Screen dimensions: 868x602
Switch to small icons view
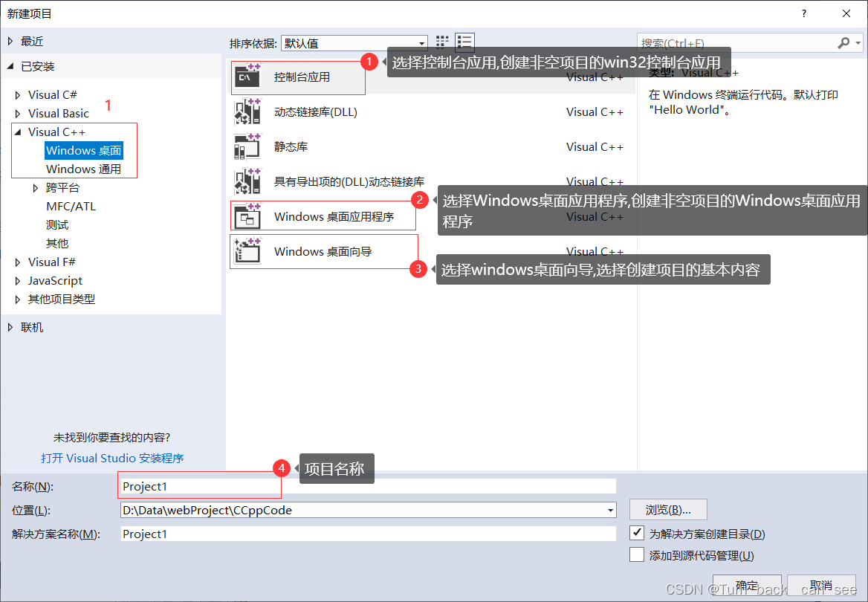click(x=442, y=42)
